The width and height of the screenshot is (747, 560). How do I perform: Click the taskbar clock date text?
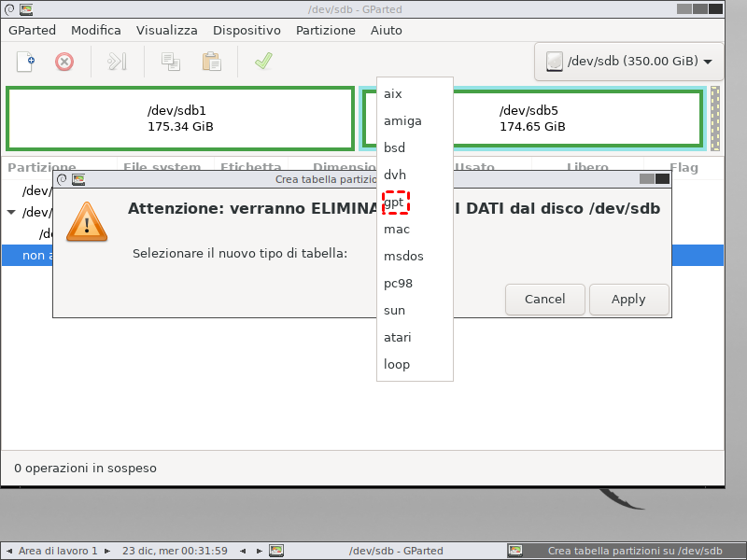pyautogui.click(x=175, y=551)
